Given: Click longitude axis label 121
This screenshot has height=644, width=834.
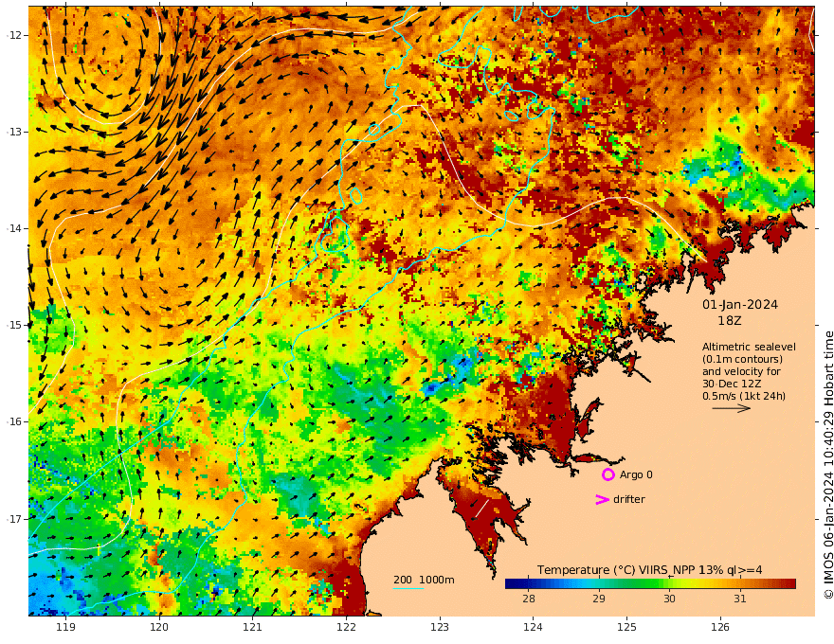Looking at the screenshot, I should point(253,627).
